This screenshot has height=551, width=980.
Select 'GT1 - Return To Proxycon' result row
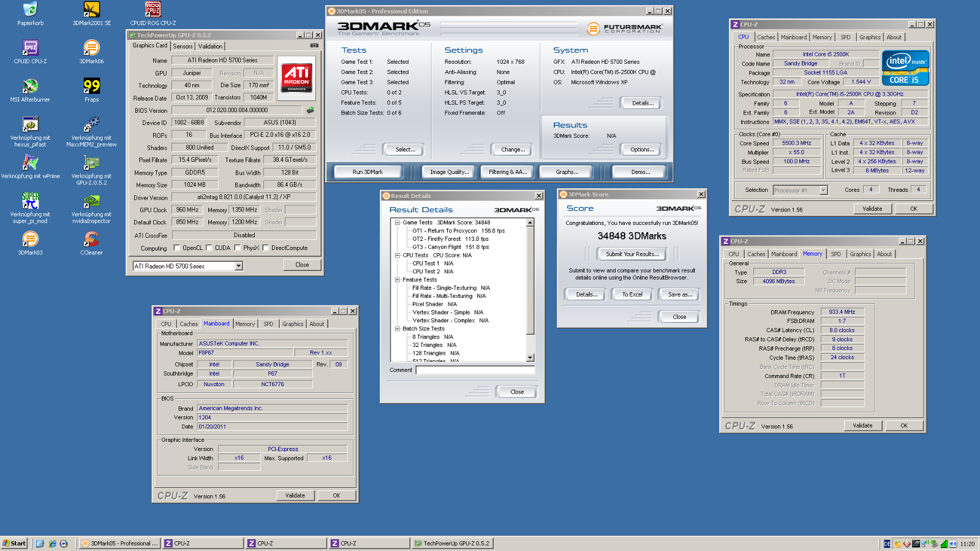point(458,231)
